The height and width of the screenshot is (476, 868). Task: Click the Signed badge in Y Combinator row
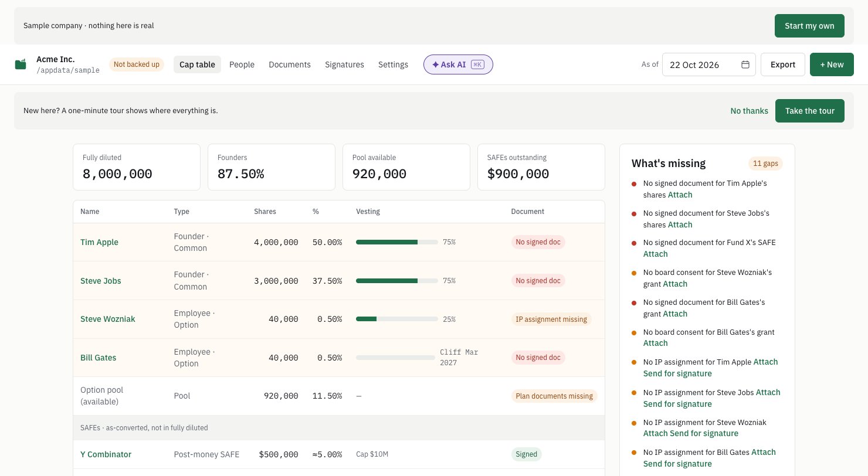point(526,454)
